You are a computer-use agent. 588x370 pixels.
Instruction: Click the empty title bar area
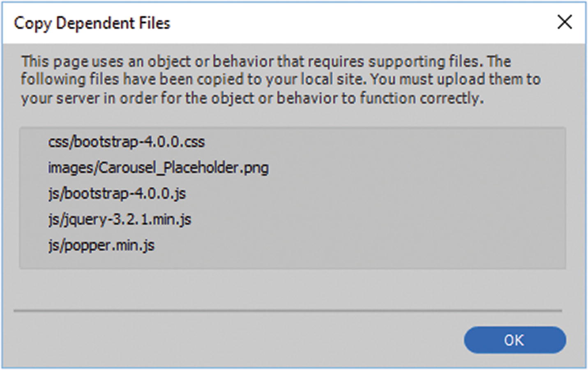(349, 23)
